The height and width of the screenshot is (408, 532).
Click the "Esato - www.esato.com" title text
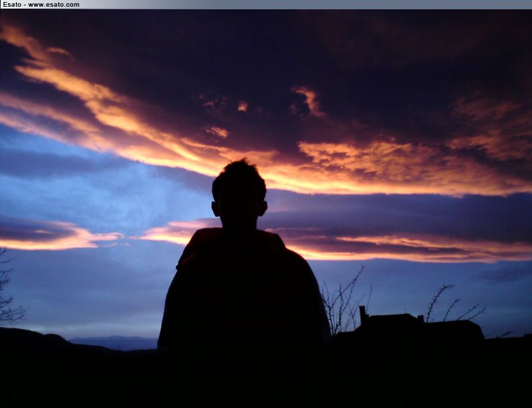pos(41,5)
